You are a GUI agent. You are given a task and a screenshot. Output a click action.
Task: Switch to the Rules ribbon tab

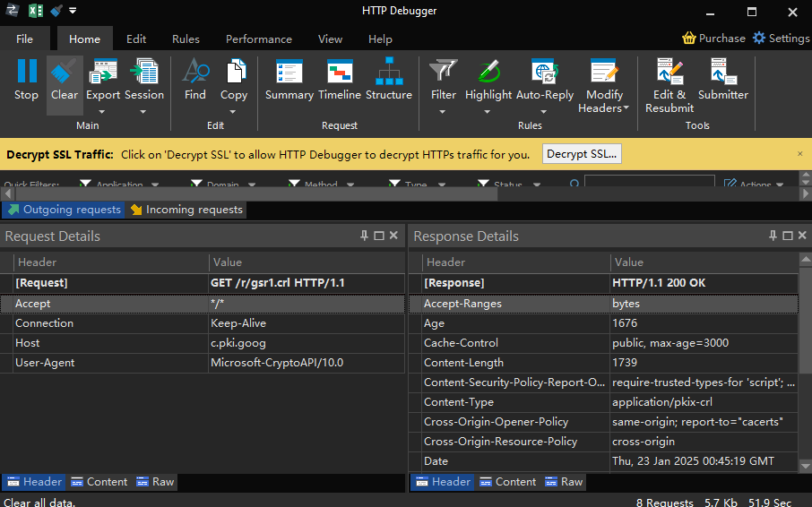[x=186, y=39]
